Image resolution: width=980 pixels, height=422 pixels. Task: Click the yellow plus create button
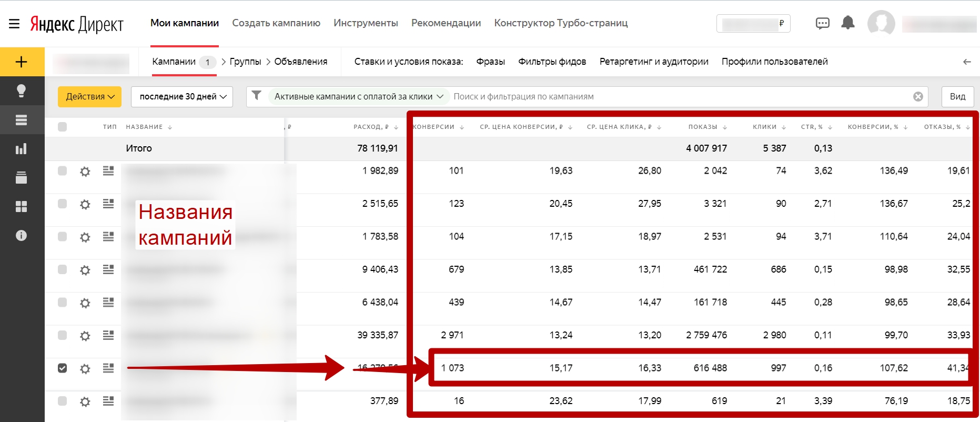(22, 62)
